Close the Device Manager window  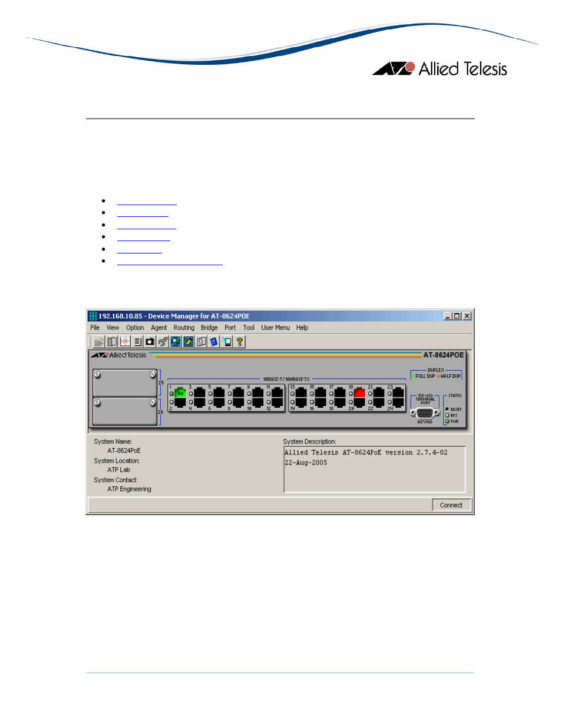pyautogui.click(x=467, y=316)
